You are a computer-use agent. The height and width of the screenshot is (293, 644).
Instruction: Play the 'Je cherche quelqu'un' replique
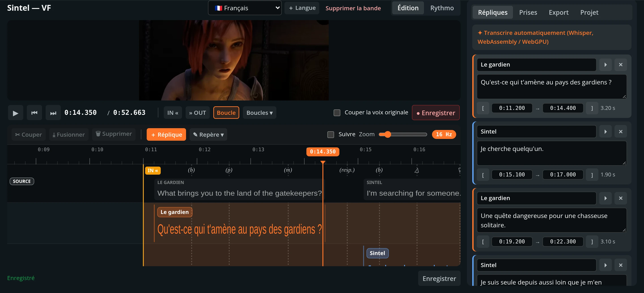(606, 132)
